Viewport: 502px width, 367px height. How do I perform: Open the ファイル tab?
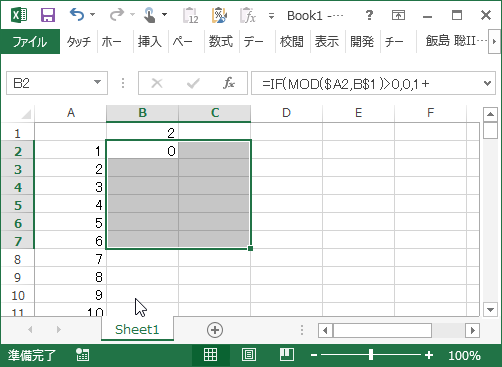[30, 42]
